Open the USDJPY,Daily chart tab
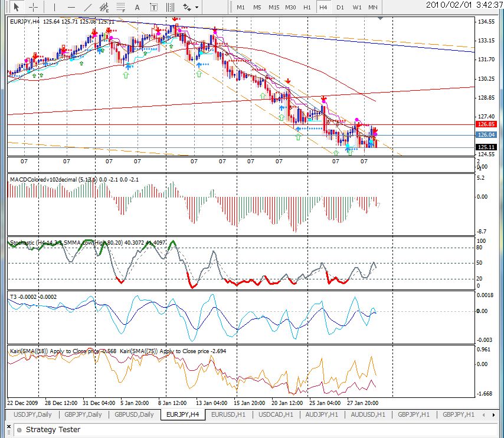The image size is (504, 438). point(32,414)
